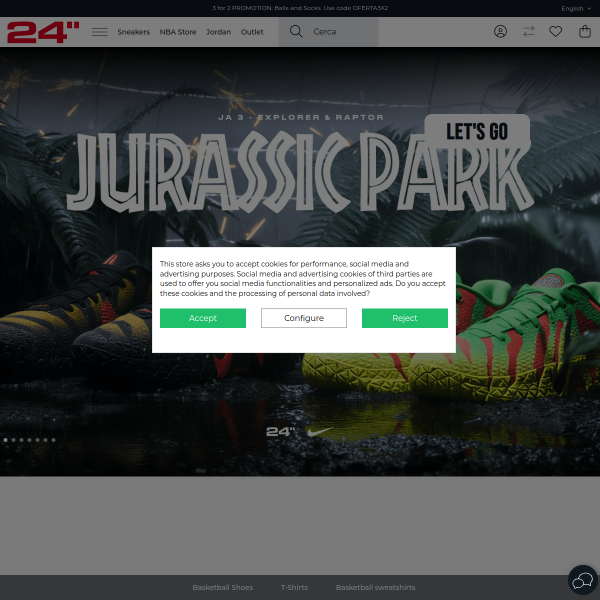Open the live chat bubble
The height and width of the screenshot is (600, 600).
[582, 581]
